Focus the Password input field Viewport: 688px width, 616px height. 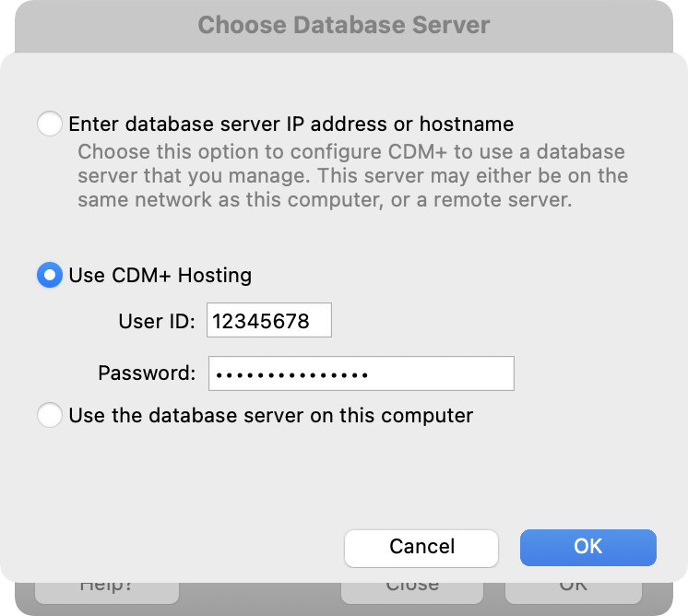(360, 373)
